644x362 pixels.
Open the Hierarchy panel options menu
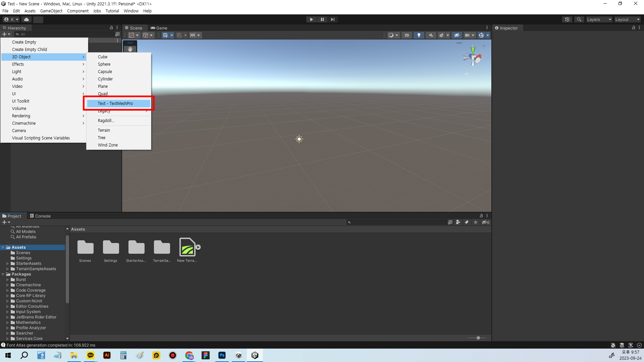tap(117, 28)
